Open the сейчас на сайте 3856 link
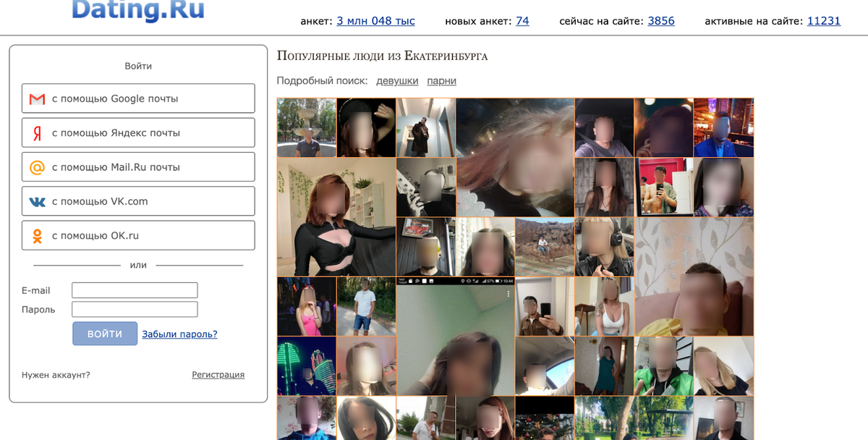Screen dimensions: 868x440 coord(661,21)
